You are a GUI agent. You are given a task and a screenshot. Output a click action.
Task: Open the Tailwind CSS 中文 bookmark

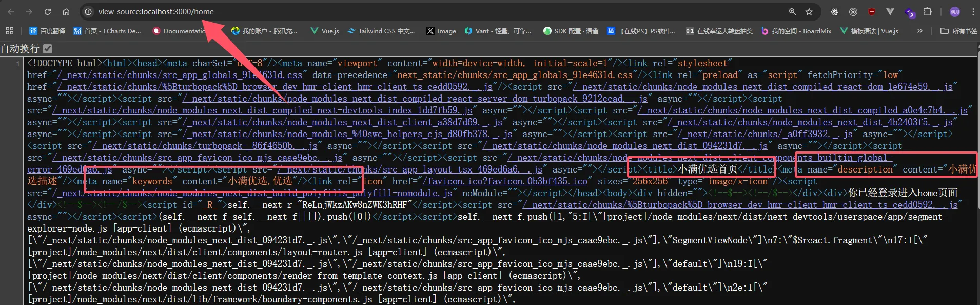point(381,31)
